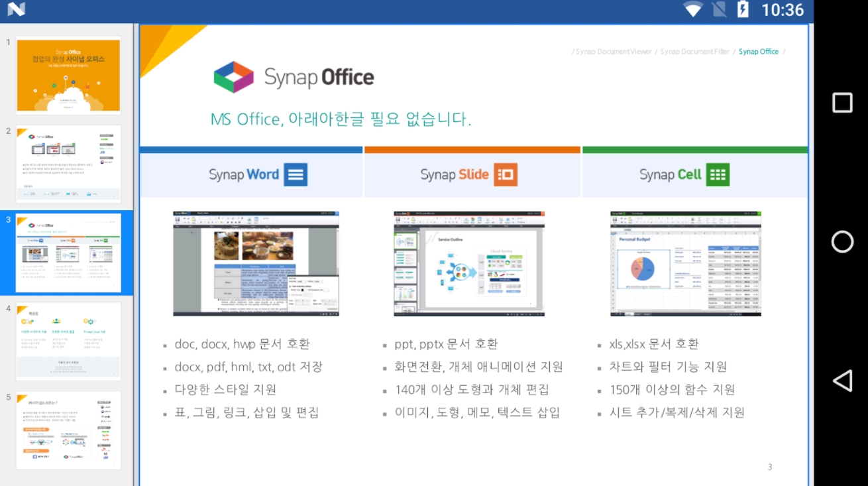Image resolution: width=868 pixels, height=486 pixels.
Task: Open slide 5 thumbnail in panel
Action: (68, 430)
